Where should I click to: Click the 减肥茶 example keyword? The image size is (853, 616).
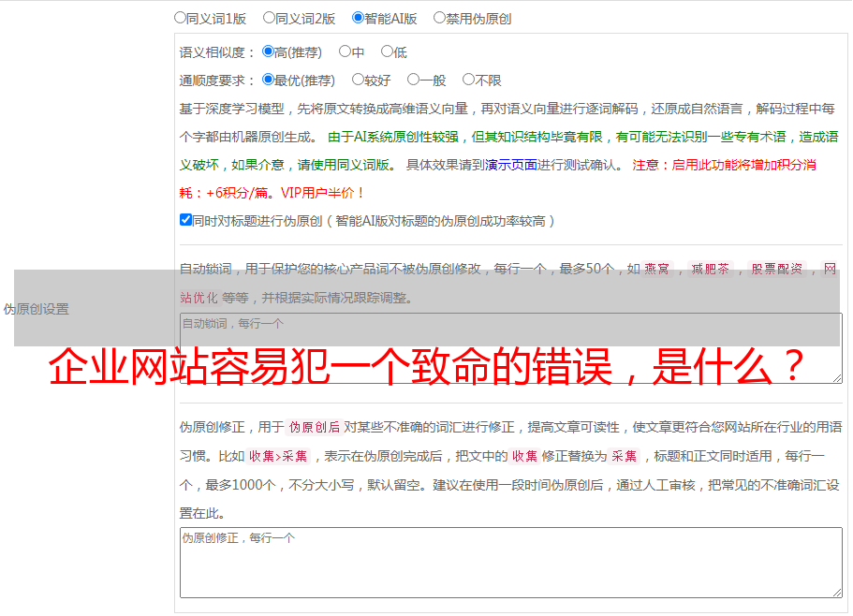coord(710,269)
